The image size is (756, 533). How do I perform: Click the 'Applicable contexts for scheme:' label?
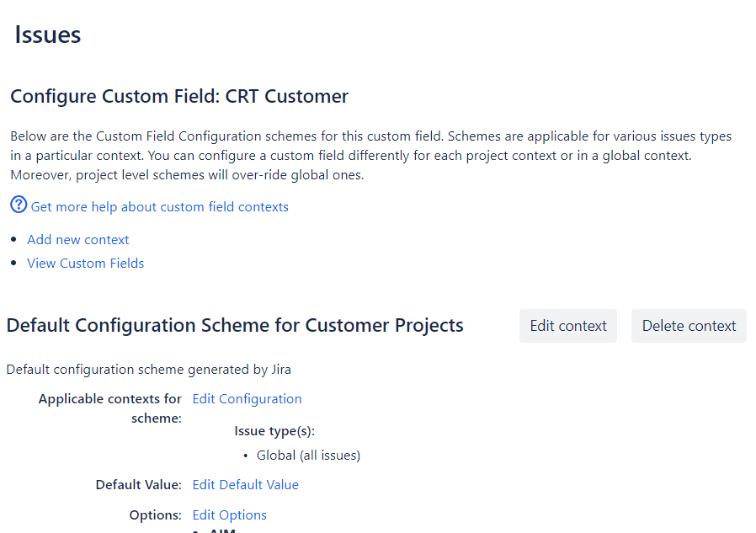click(110, 408)
